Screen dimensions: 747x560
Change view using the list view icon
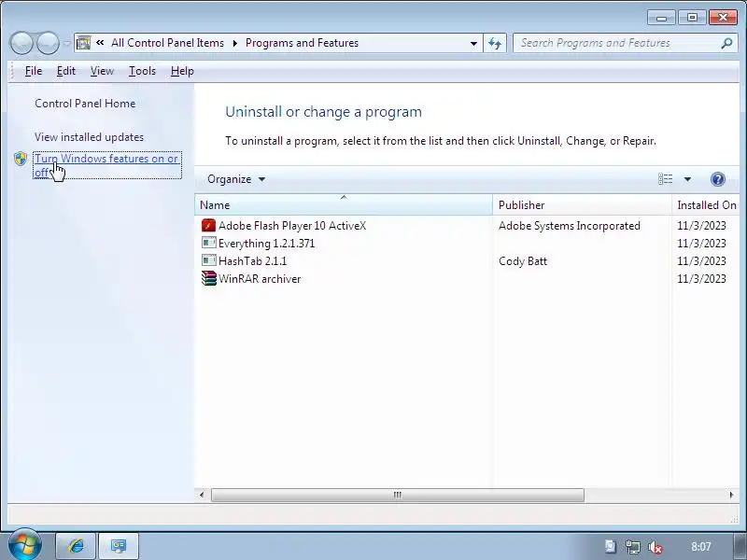[666, 179]
